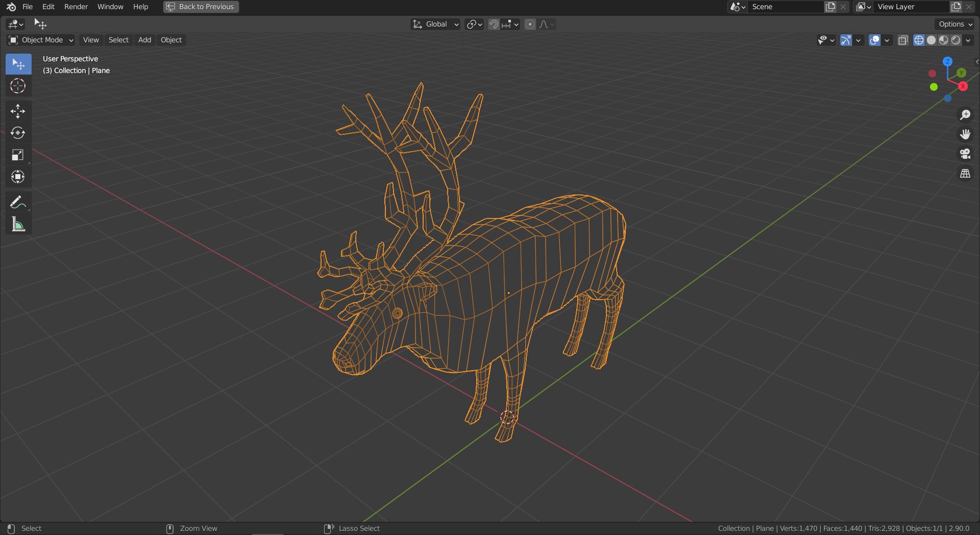Open the Edit menu

click(48, 7)
